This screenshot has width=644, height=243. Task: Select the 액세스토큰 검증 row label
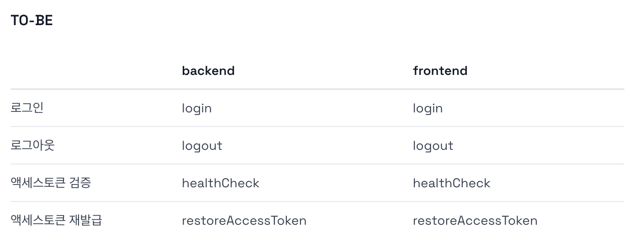pos(51,183)
